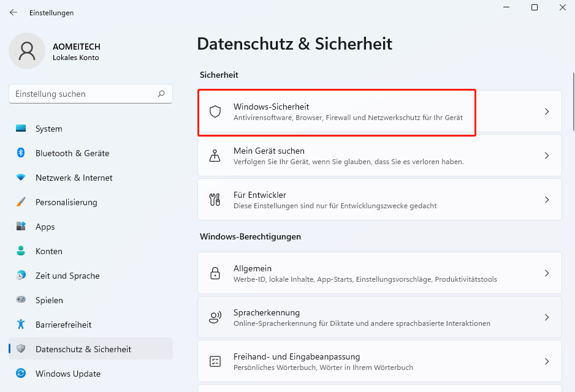Screen dimensions: 575x392
Task: Select System in the sidebar
Action: point(49,129)
